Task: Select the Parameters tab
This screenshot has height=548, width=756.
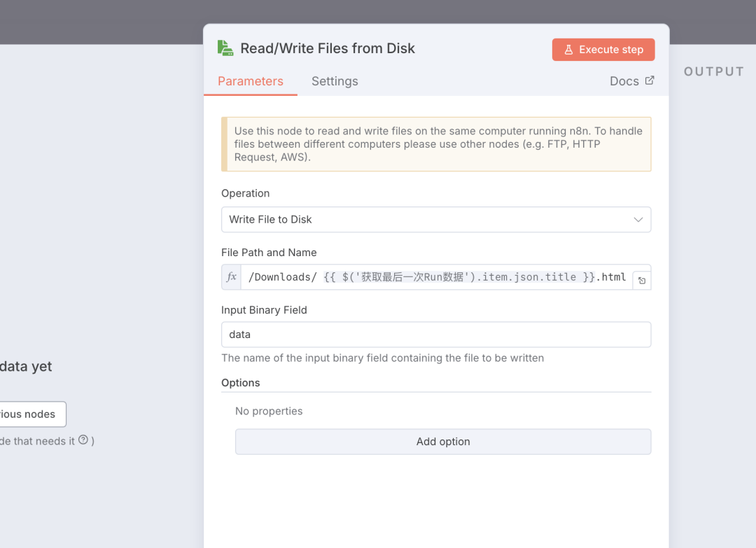Action: coord(251,81)
